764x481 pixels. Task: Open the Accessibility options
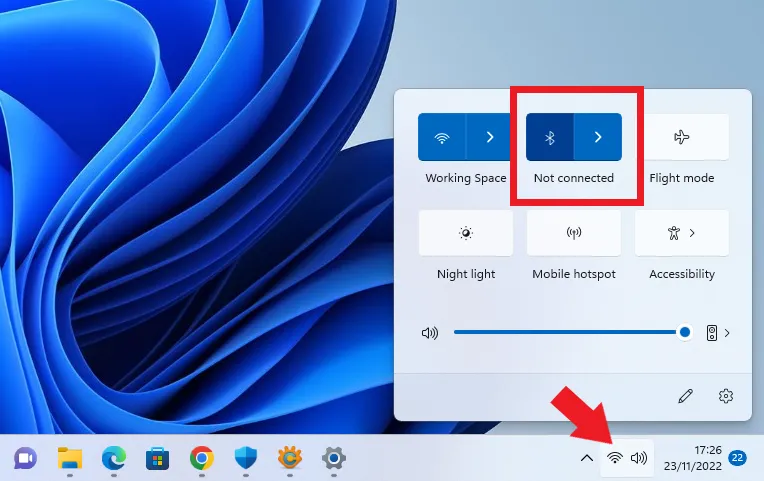(x=682, y=233)
